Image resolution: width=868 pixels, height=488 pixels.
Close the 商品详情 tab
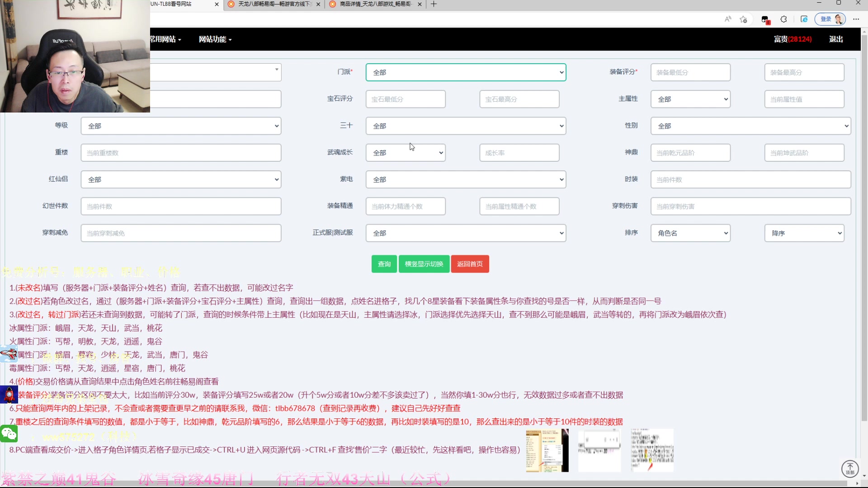[420, 4]
